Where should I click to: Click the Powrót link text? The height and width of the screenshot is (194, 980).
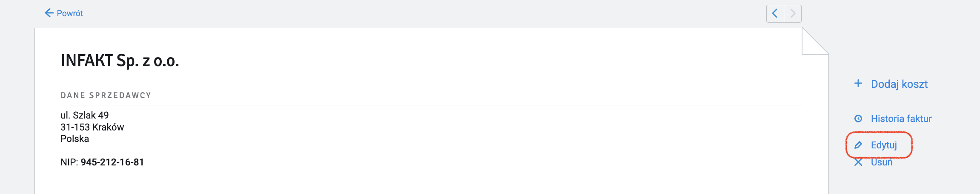click(70, 14)
